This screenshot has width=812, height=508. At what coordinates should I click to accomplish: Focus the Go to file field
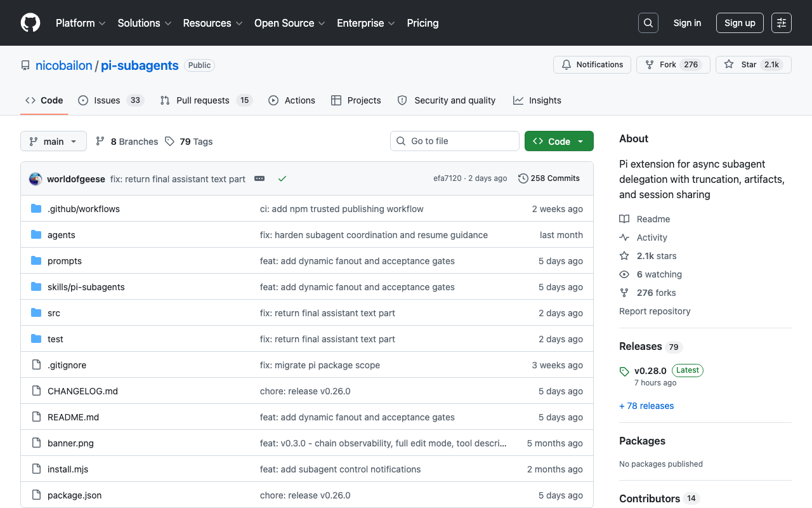click(x=455, y=141)
